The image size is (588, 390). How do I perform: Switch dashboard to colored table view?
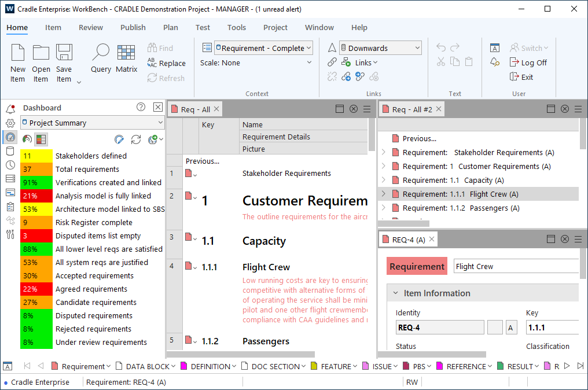[x=41, y=139]
